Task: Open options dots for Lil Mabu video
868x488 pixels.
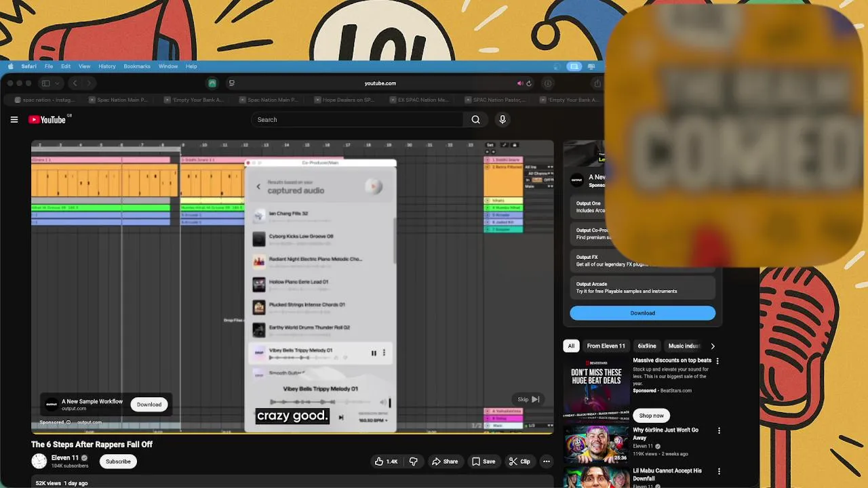Action: (x=719, y=471)
